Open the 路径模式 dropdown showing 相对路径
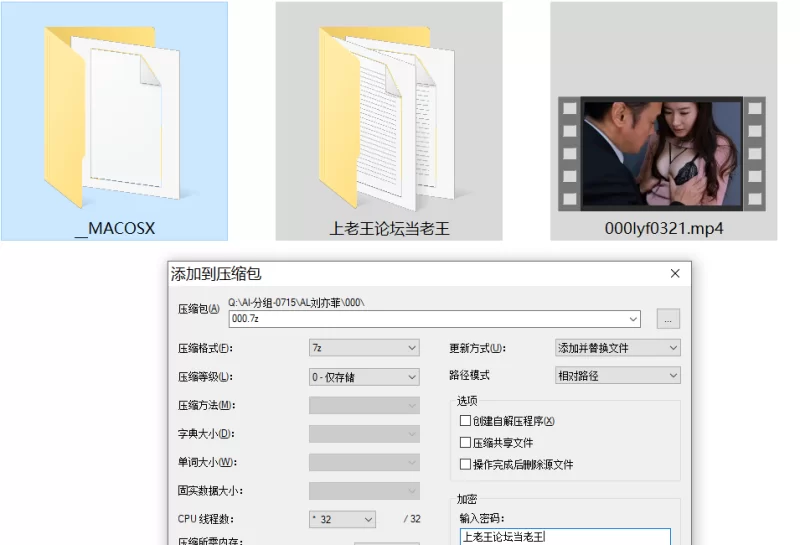This screenshot has width=800, height=545. point(617,376)
